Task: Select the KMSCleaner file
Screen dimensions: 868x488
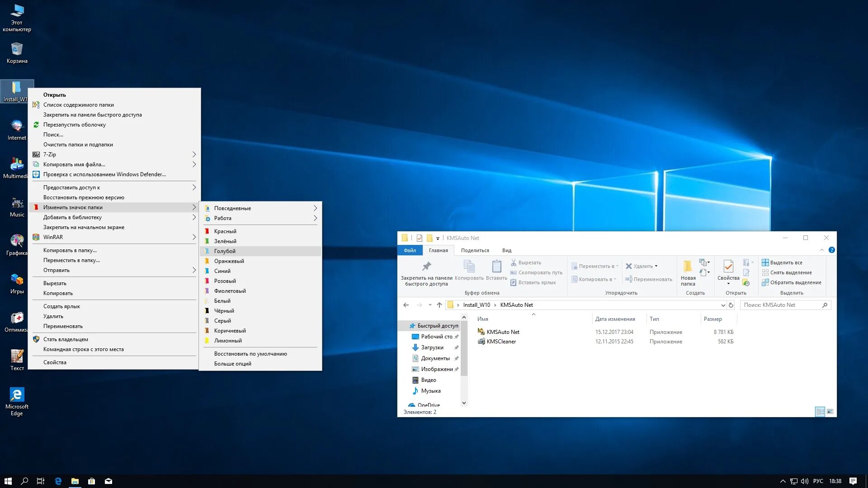Action: point(501,342)
